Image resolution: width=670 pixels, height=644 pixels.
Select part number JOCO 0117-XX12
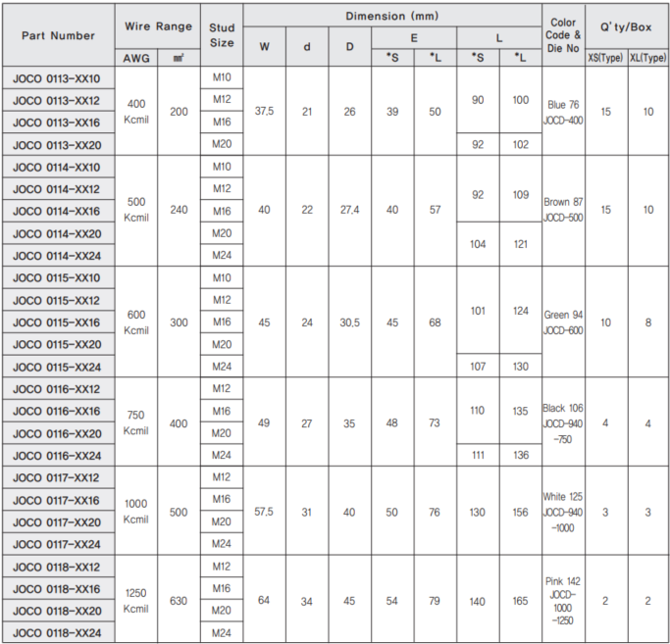[x=59, y=478]
